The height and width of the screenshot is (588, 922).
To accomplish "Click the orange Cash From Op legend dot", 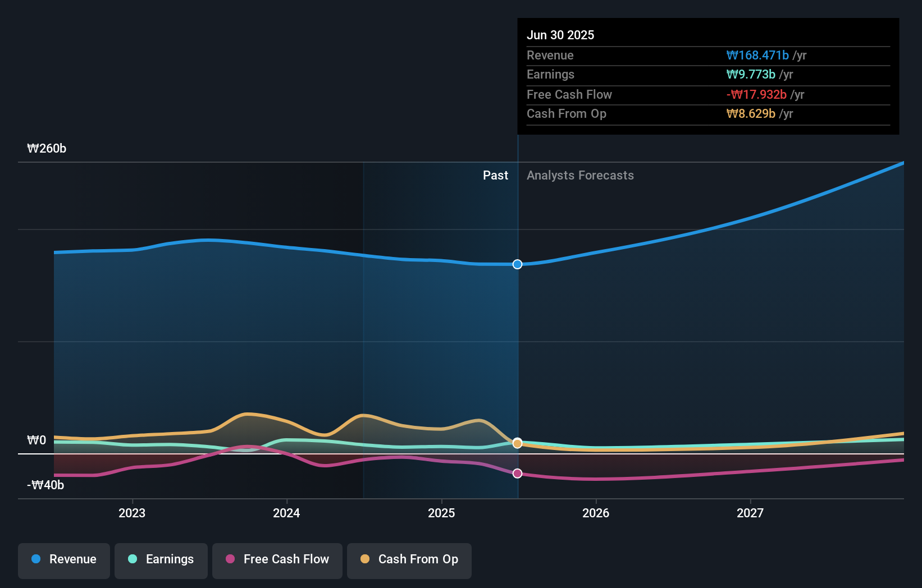I will 366,559.
